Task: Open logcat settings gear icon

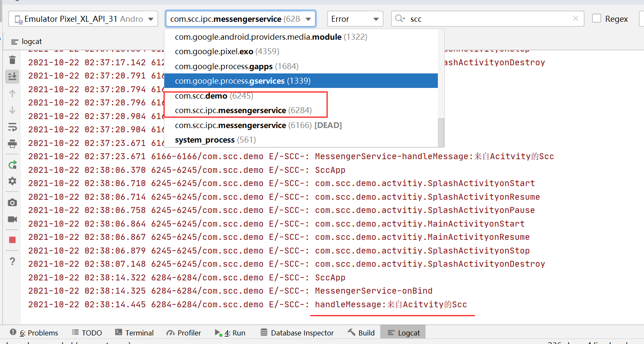Action: coord(12,181)
